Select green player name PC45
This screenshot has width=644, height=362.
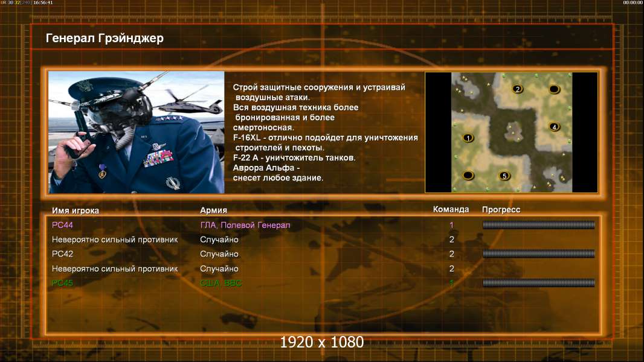coord(62,283)
